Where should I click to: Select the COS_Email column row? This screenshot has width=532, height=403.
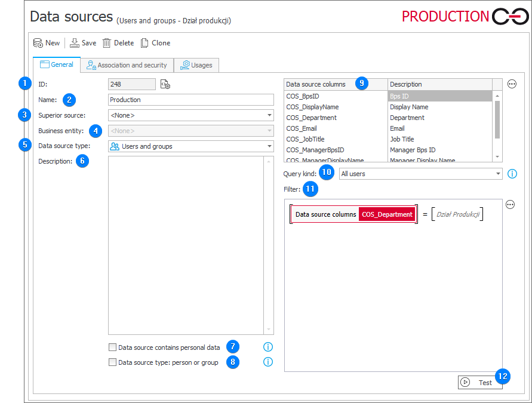point(336,128)
